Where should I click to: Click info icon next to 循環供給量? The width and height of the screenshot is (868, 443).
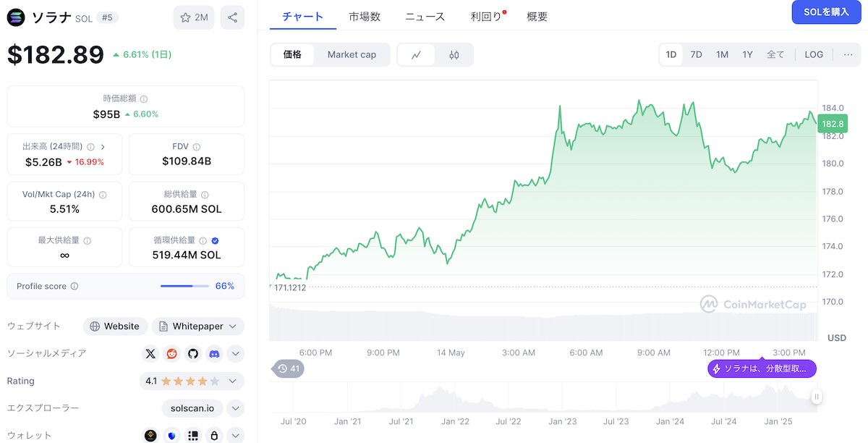tap(203, 240)
